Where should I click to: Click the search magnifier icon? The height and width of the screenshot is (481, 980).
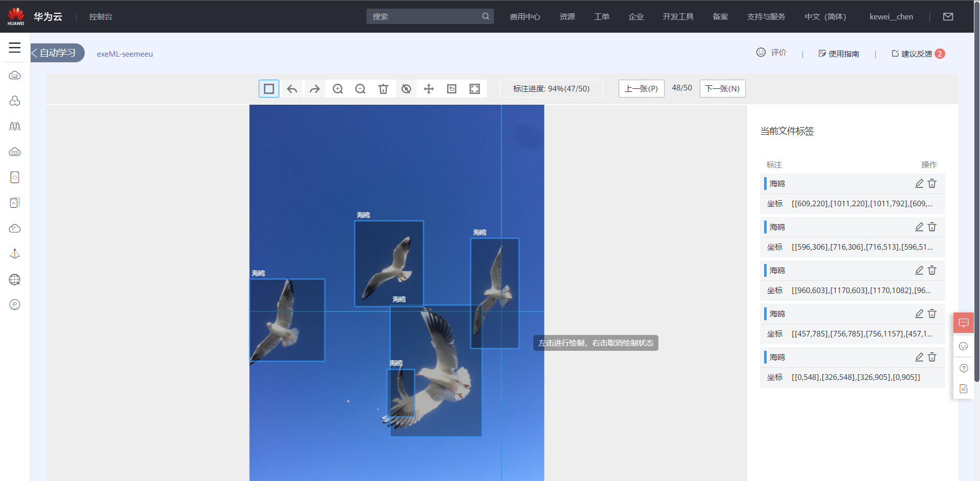click(485, 16)
